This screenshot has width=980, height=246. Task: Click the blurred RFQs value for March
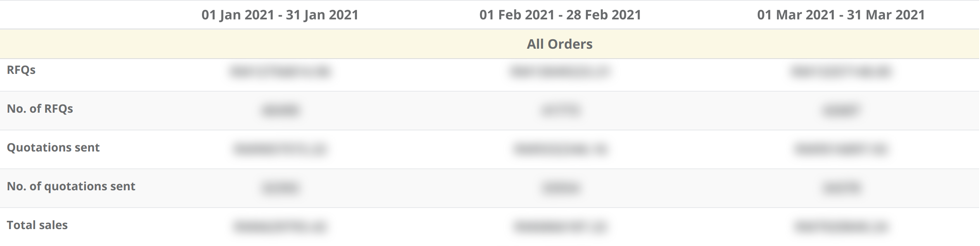coord(841,71)
